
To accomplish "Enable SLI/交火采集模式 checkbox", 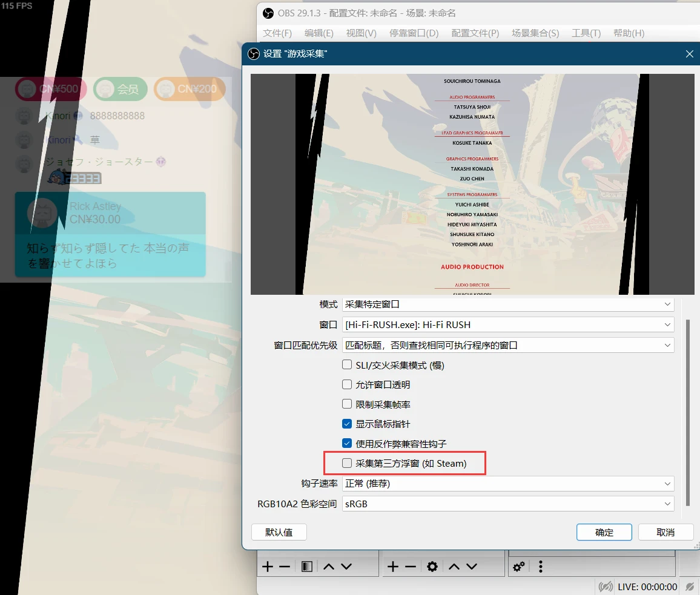I will tap(347, 364).
